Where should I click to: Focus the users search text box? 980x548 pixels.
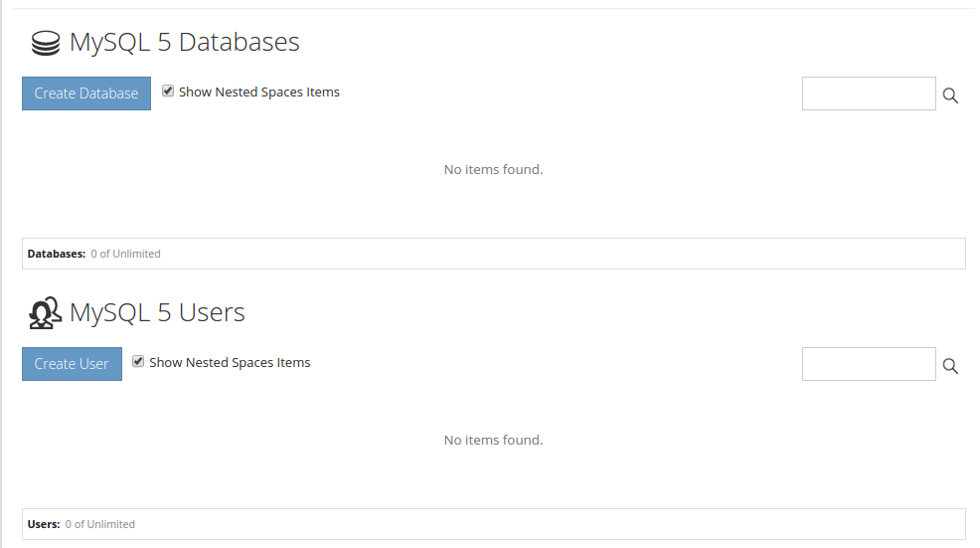click(x=869, y=363)
